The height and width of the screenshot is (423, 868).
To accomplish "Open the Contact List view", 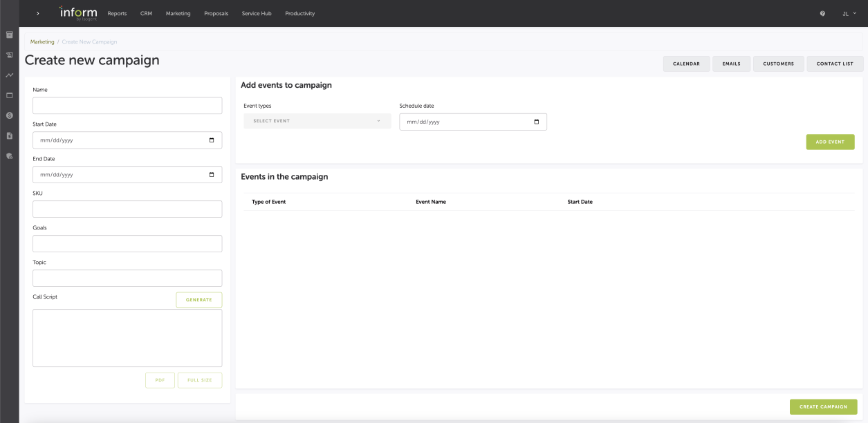I will click(834, 64).
